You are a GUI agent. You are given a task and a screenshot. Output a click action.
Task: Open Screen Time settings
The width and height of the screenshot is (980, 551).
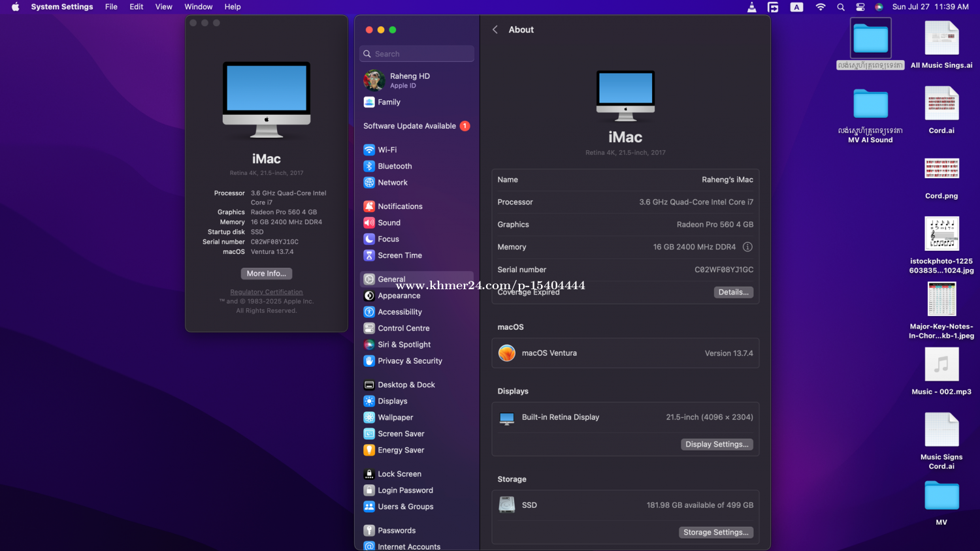click(x=399, y=255)
